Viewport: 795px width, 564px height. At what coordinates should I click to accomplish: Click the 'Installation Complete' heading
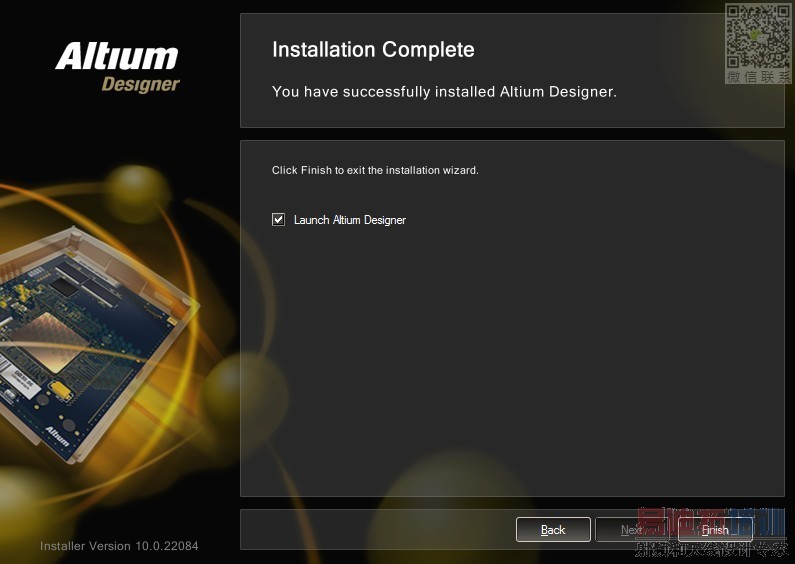pyautogui.click(x=373, y=50)
